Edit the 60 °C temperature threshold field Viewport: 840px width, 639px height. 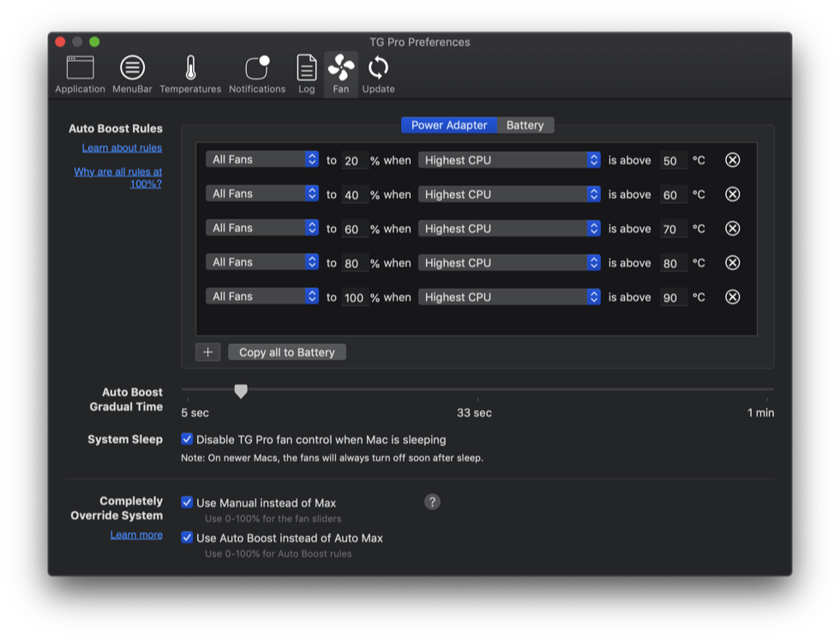[674, 194]
